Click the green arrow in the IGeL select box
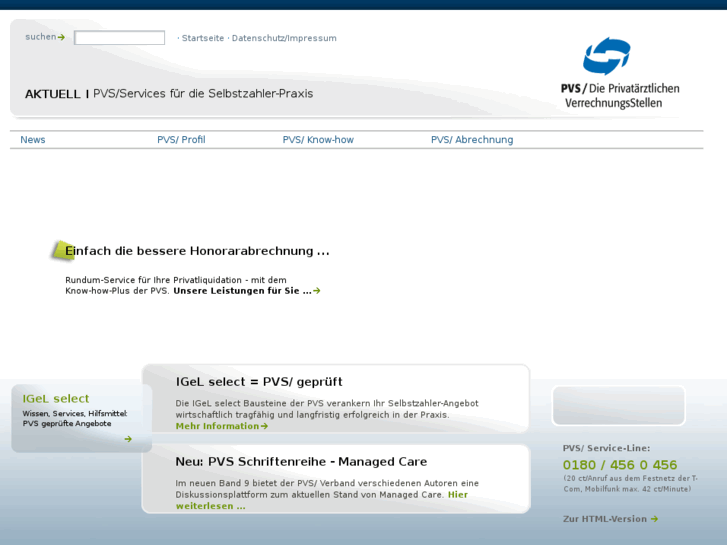 pos(128,439)
